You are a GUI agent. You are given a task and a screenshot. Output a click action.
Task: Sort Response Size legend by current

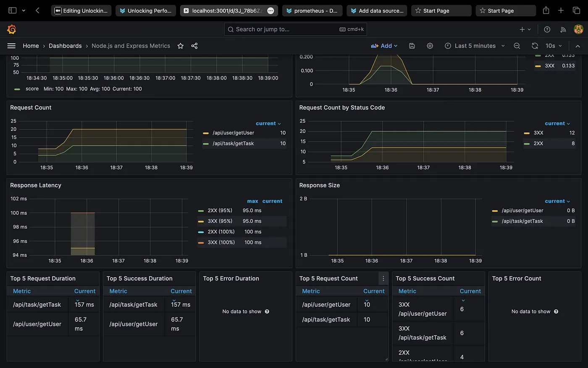coord(557,201)
